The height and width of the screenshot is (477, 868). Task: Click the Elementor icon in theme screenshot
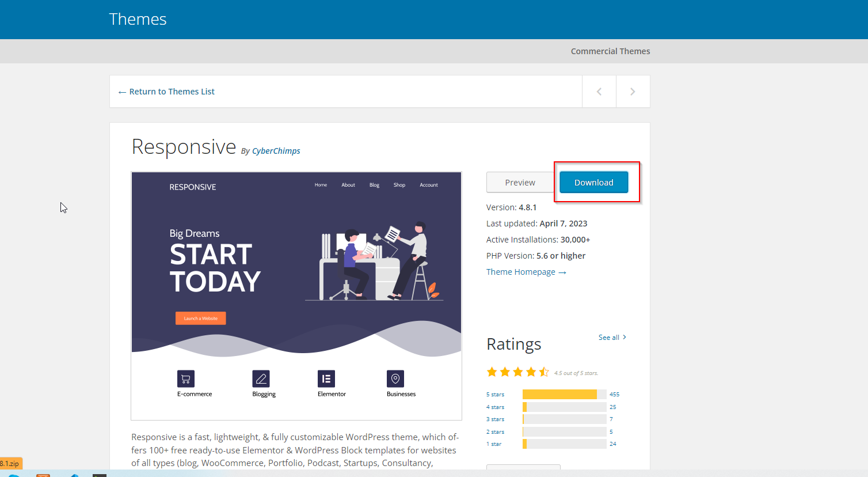326,378
